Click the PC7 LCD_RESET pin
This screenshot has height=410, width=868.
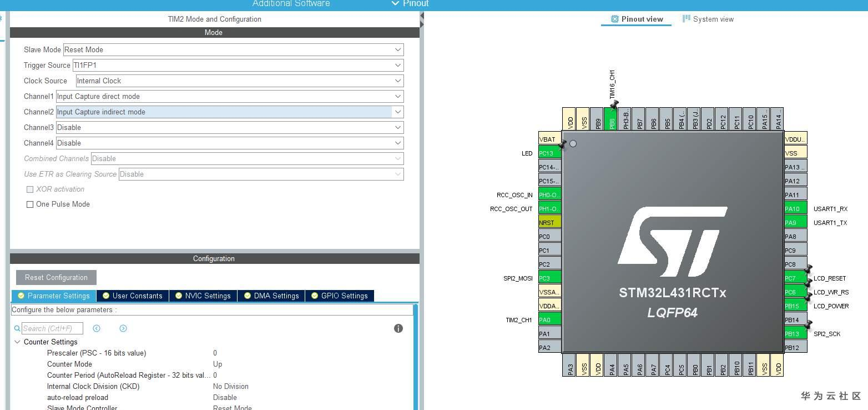795,278
